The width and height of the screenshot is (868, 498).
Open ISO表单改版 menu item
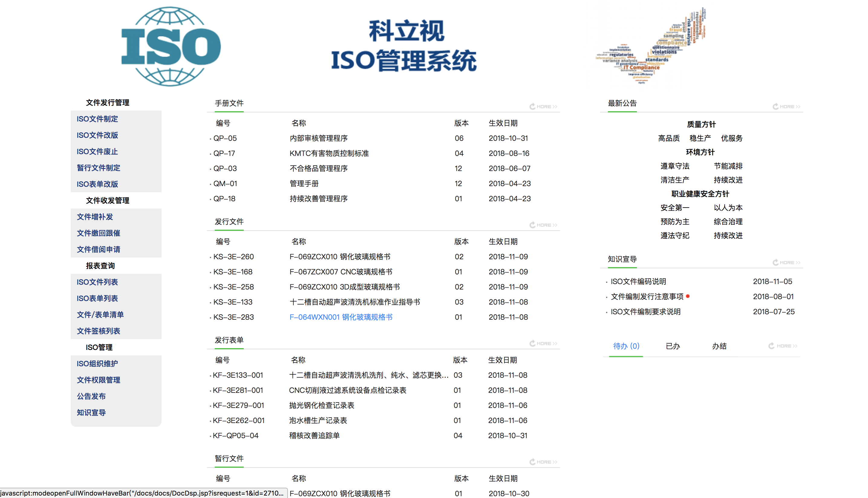click(x=97, y=184)
